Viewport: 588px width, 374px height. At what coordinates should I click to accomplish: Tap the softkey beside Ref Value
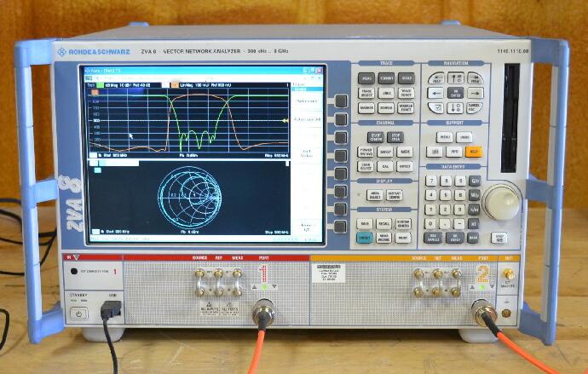341,156
